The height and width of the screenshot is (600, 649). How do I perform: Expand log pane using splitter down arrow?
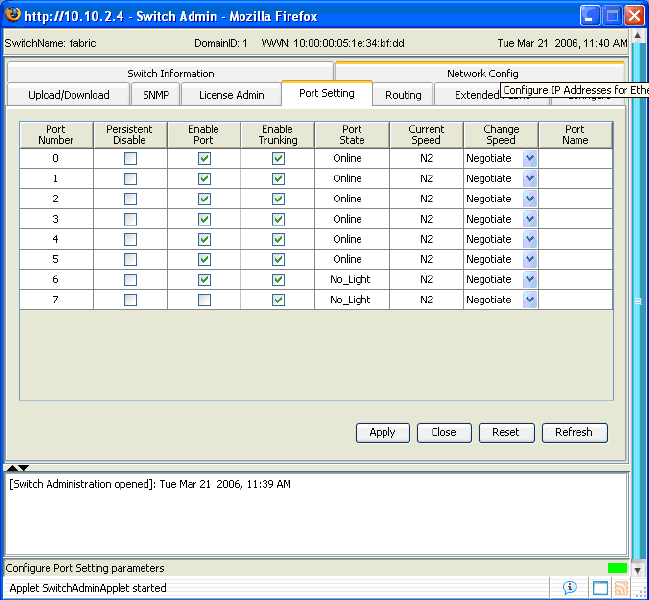[x=23, y=467]
